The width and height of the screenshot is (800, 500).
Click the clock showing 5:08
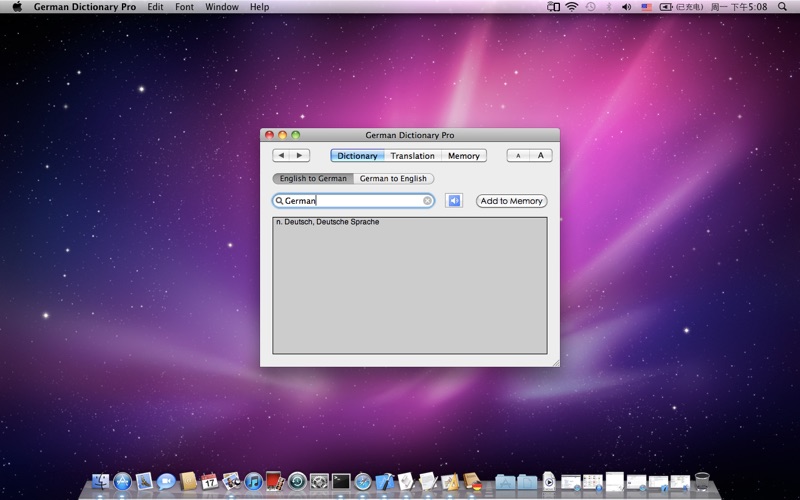pyautogui.click(x=739, y=7)
